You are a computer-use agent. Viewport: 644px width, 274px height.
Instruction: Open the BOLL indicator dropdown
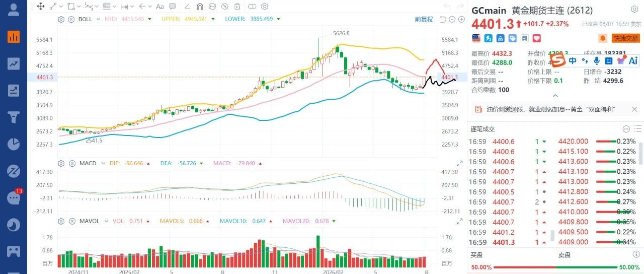98,19
